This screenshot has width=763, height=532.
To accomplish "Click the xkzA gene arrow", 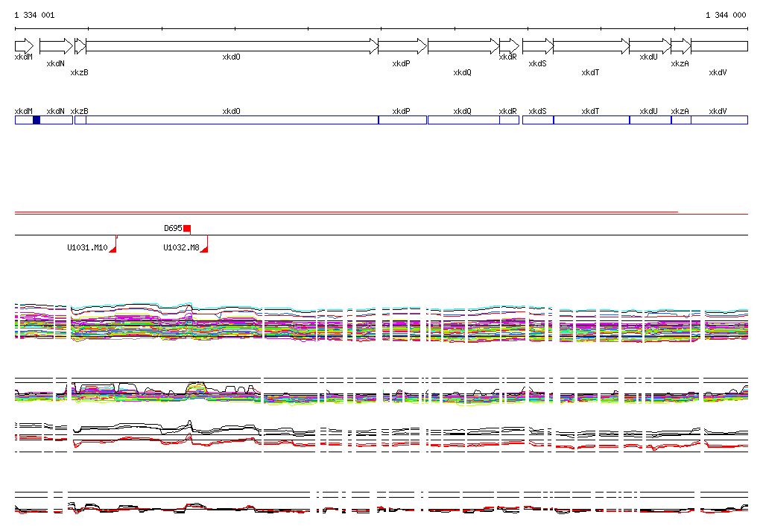I will tap(681, 46).
